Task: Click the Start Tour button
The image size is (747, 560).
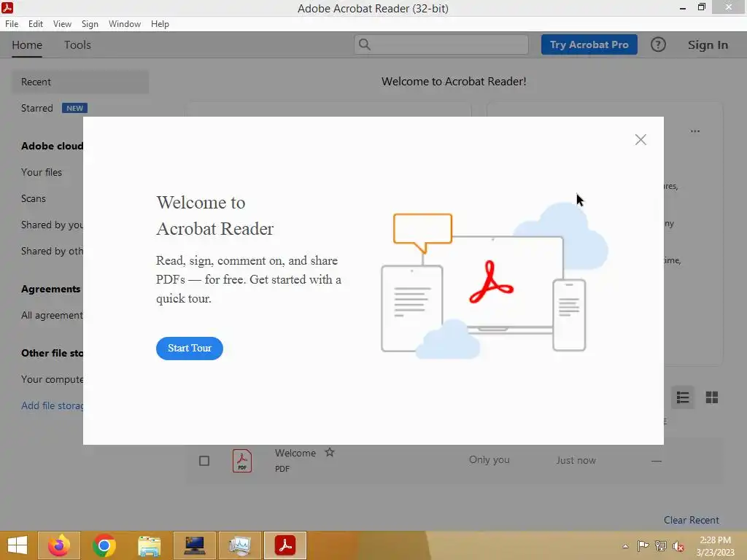Action: pos(189,348)
